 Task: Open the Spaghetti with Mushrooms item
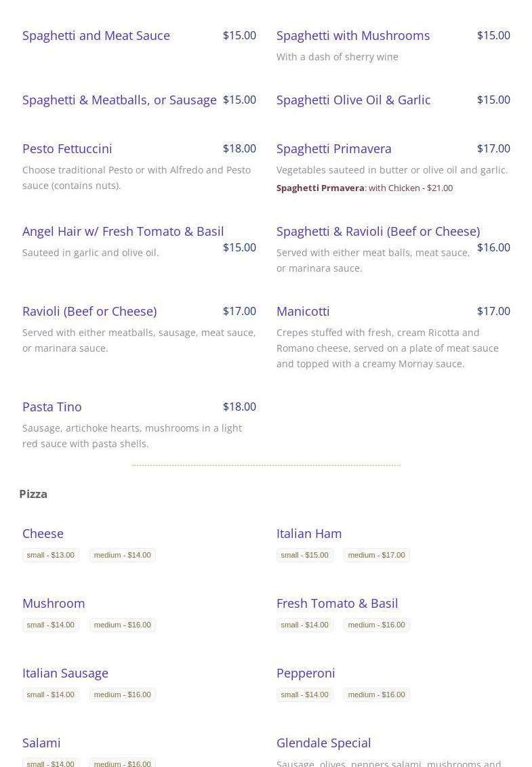click(353, 35)
